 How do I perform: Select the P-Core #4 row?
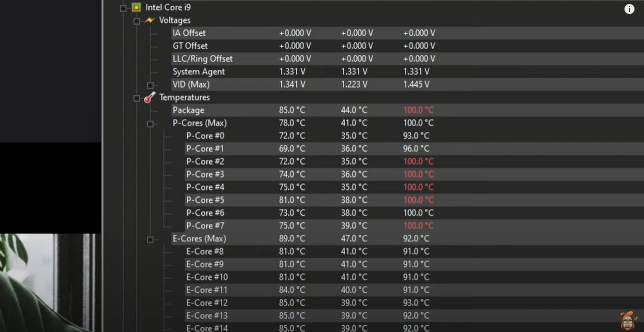click(414, 187)
